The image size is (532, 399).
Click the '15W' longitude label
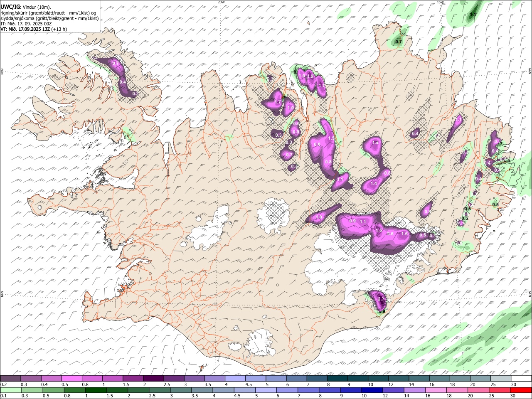440,2
